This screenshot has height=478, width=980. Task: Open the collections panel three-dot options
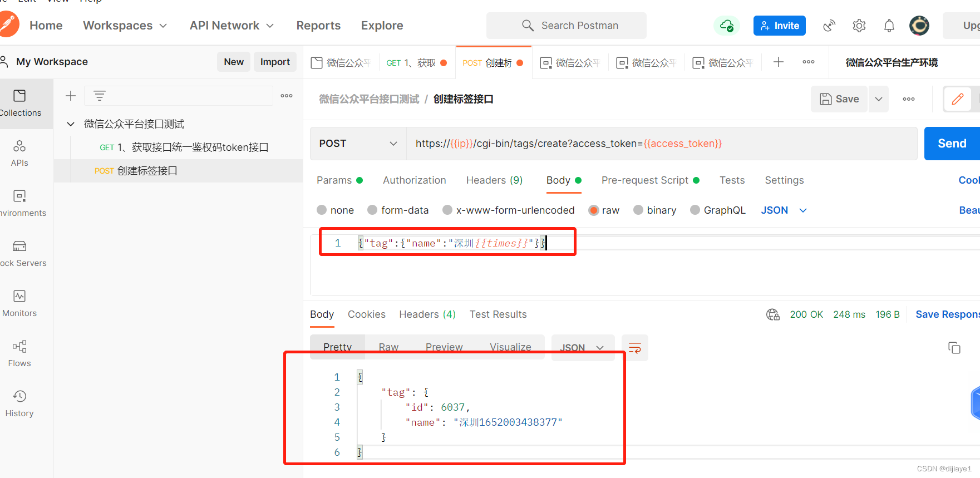tap(287, 96)
